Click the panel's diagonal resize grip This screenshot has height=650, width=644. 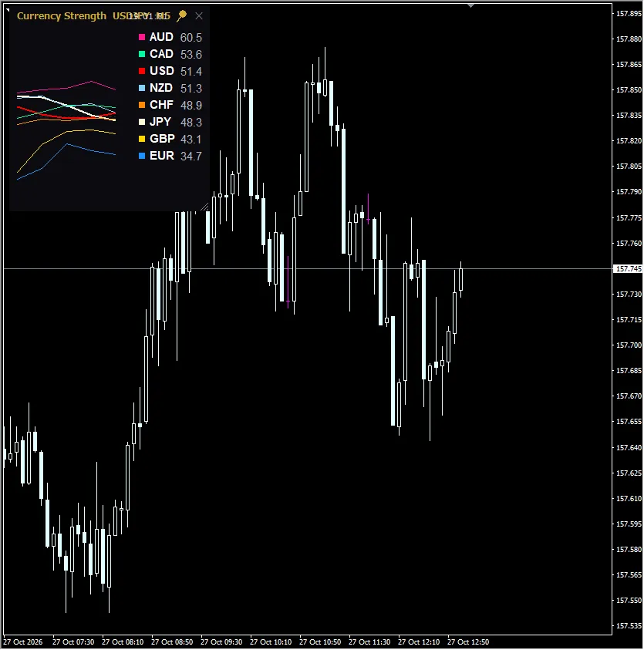(205, 207)
